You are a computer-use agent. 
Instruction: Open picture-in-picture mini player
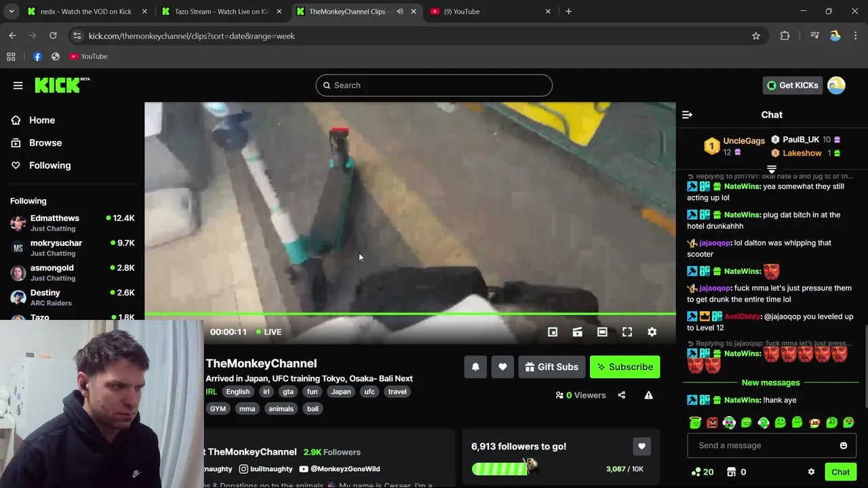pyautogui.click(x=553, y=332)
